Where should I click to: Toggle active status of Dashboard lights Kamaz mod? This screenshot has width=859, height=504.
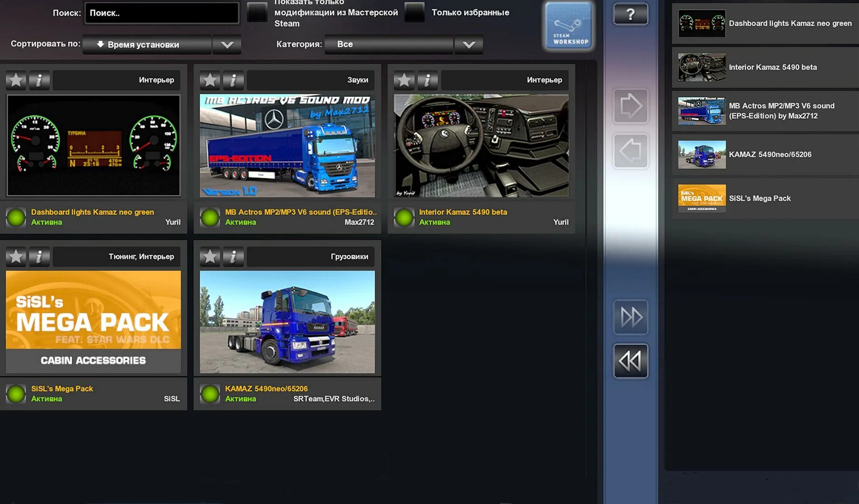pos(16,217)
